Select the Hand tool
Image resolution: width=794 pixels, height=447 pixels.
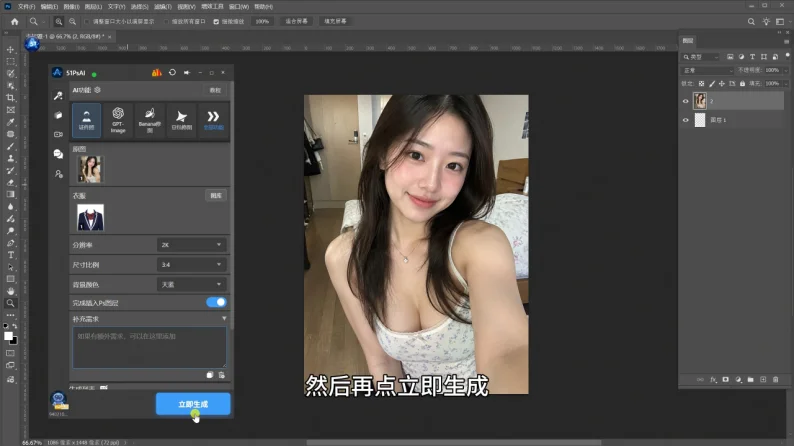click(x=10, y=291)
